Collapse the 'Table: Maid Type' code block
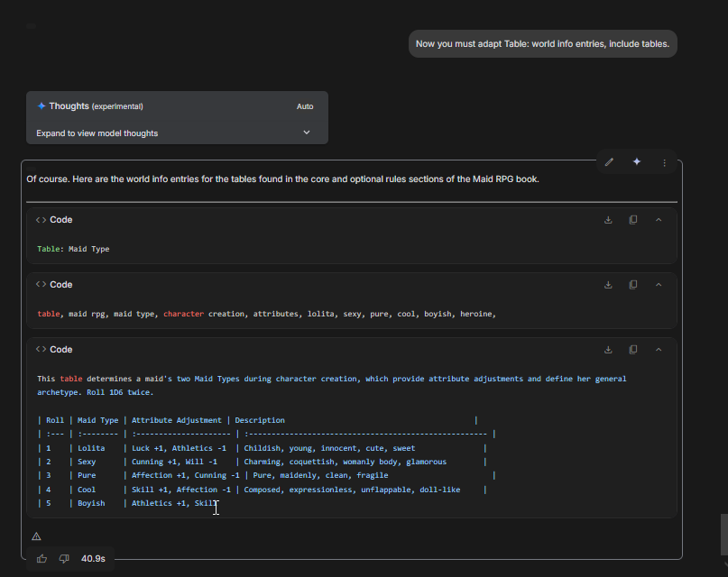This screenshot has width=728, height=577. tap(659, 220)
